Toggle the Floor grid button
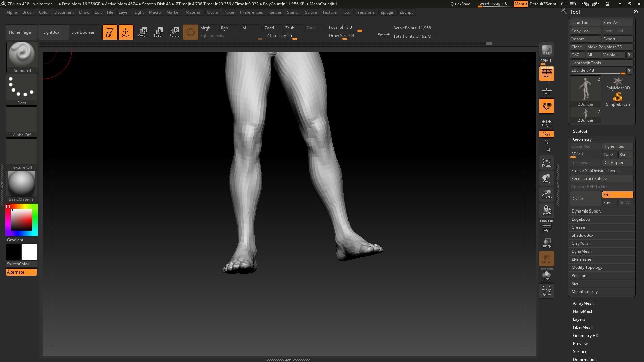The image size is (644, 362). pos(546,90)
